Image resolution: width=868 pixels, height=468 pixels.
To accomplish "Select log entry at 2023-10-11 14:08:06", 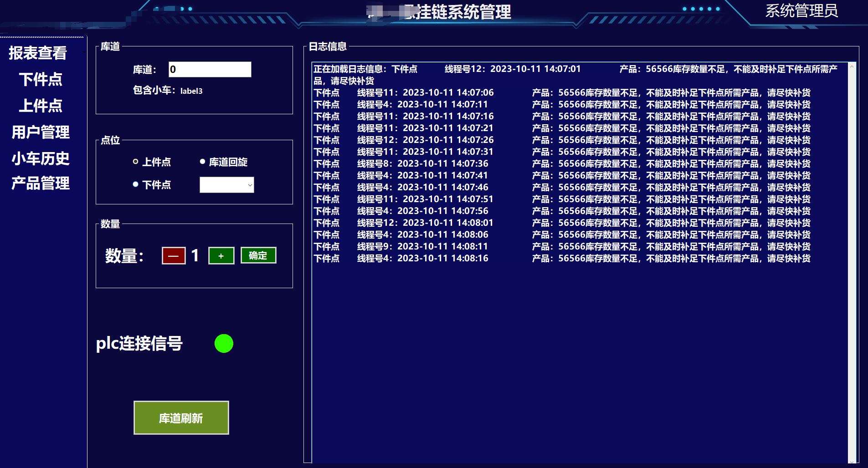I will (x=562, y=234).
